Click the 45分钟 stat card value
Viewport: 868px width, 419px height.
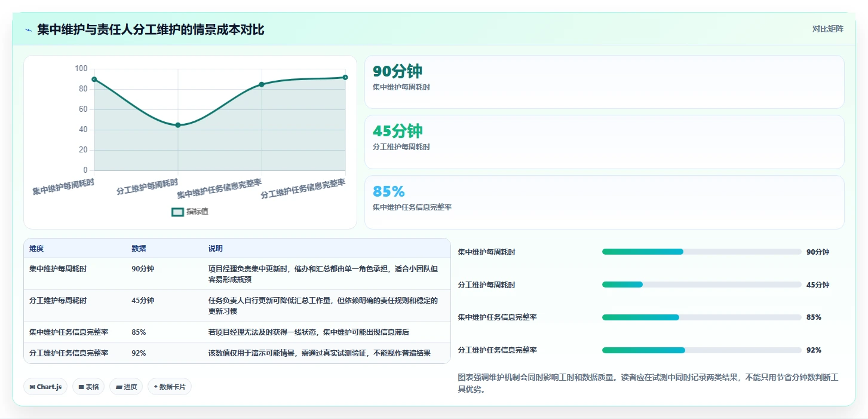(397, 131)
